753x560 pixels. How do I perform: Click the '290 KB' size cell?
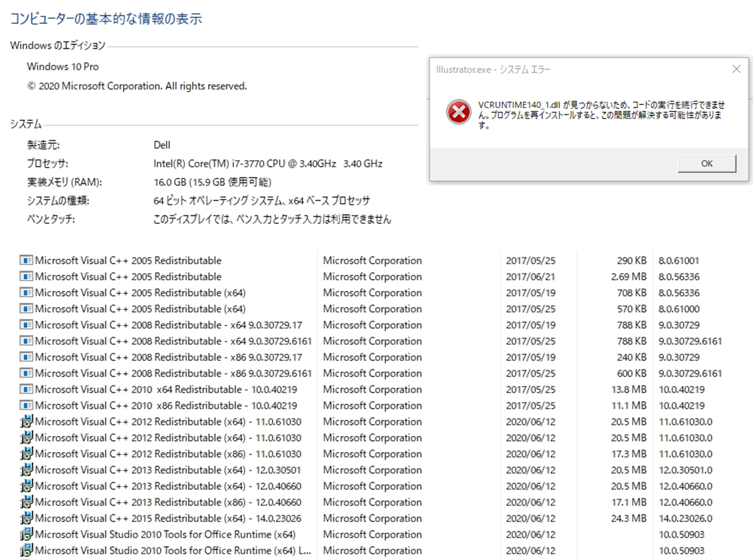click(631, 261)
